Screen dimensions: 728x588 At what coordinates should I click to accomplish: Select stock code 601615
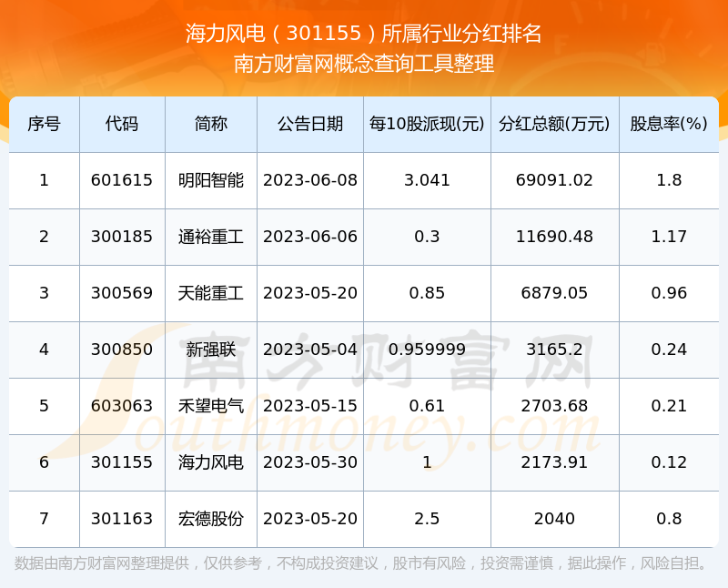(122, 180)
